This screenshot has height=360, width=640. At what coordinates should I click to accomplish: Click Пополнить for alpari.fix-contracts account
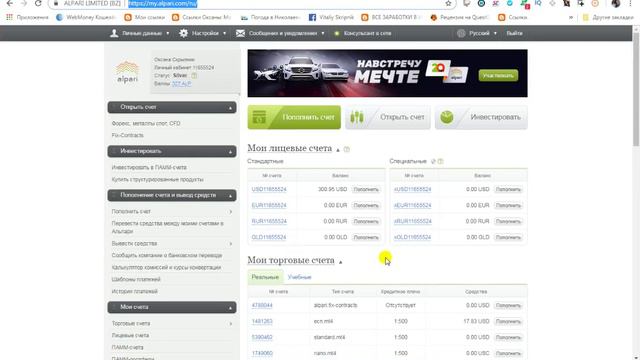[x=508, y=305]
